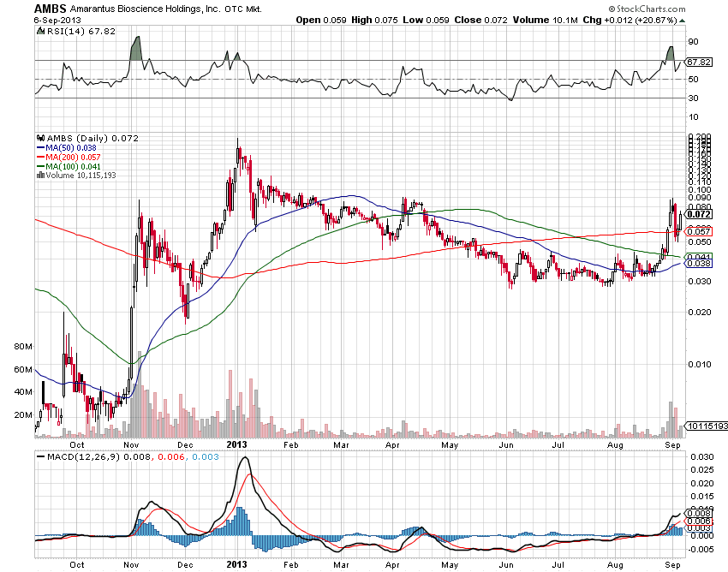This screenshot has height=572, width=728.
Task: Click the 67.82 RSI value tag on axis
Action: (x=699, y=62)
